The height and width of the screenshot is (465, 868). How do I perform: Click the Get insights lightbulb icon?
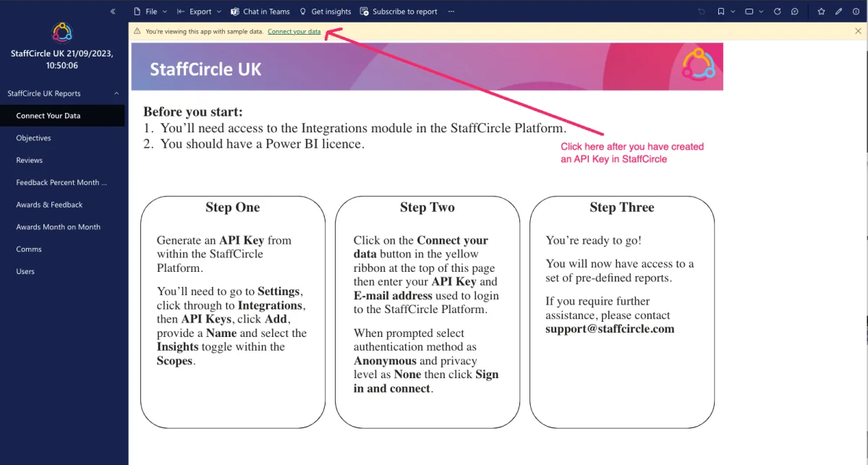point(303,12)
